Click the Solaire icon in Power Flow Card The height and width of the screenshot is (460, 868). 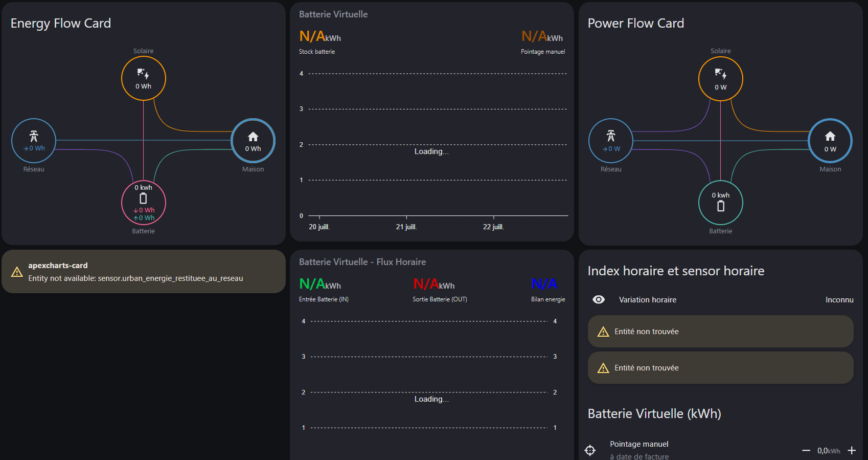720,74
